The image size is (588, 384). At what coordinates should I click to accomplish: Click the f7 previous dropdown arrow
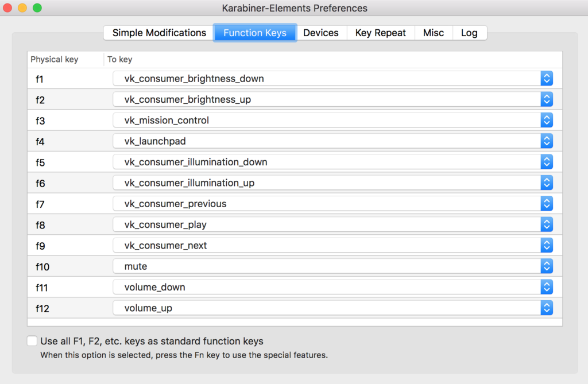pos(547,204)
